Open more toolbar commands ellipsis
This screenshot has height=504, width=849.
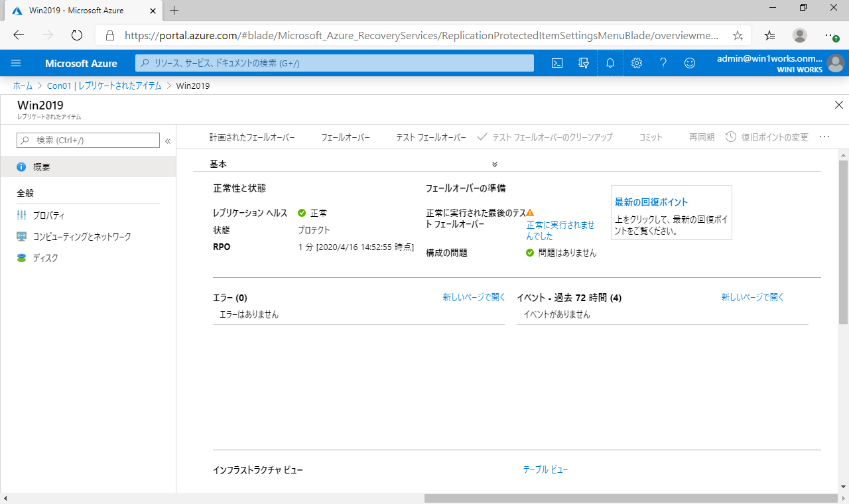click(824, 137)
